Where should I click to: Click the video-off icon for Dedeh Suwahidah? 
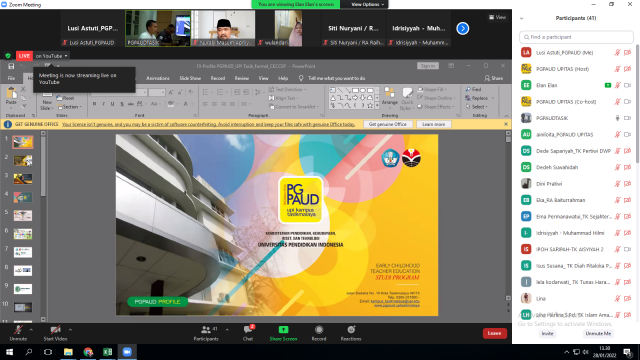click(x=628, y=167)
